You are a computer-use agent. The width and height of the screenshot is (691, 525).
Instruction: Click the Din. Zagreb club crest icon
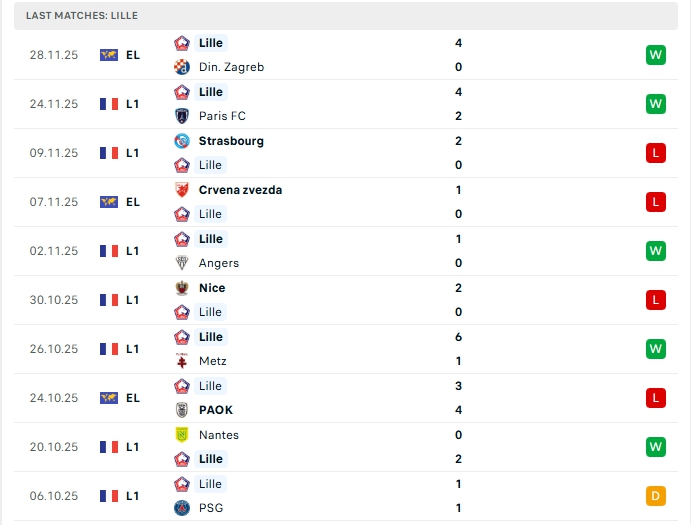tap(182, 67)
